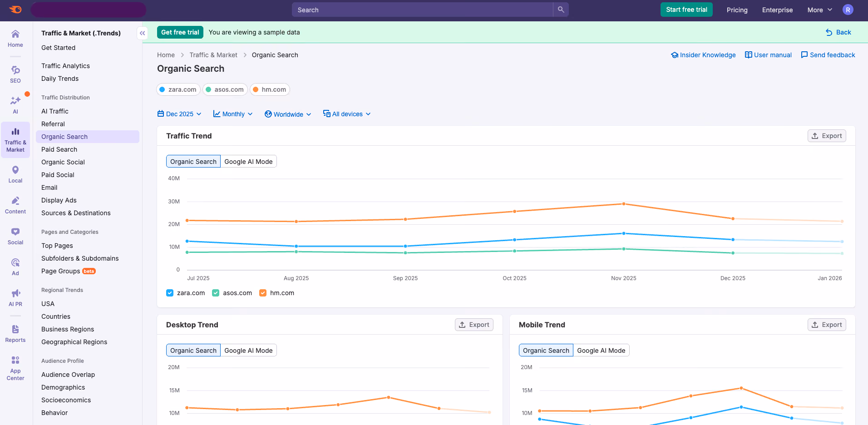
Task: Export the Traffic Trend chart
Action: tap(827, 136)
